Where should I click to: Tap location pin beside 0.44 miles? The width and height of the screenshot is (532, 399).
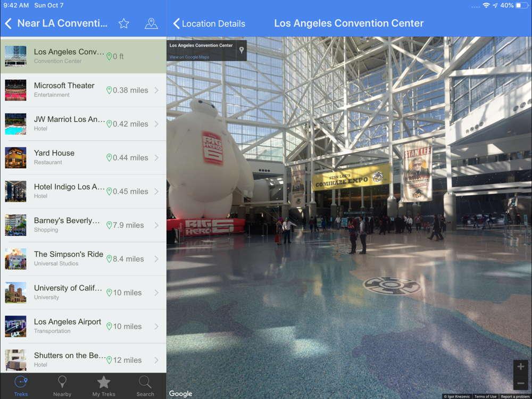(109, 158)
